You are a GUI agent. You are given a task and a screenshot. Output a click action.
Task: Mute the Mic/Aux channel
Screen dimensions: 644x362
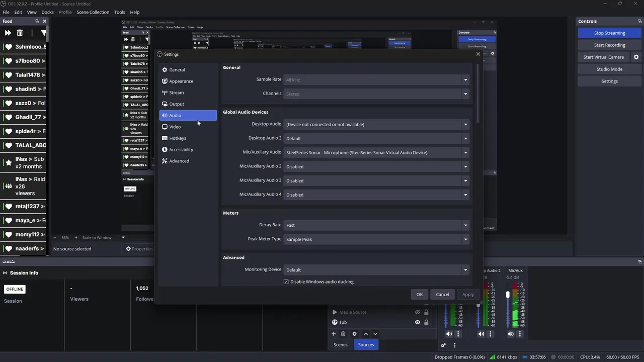tap(511, 334)
